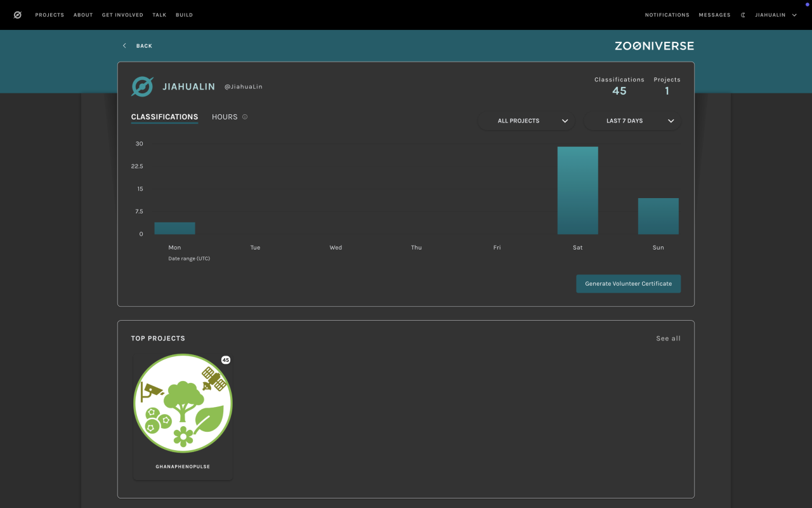Select the Classifications tab
The image size is (812, 508).
(164, 117)
